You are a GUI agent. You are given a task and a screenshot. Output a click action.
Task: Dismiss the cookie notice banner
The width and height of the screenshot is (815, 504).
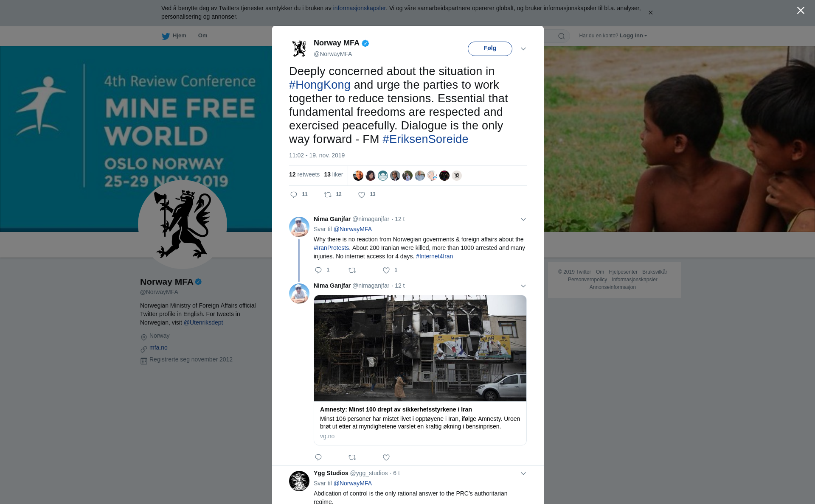(x=650, y=13)
